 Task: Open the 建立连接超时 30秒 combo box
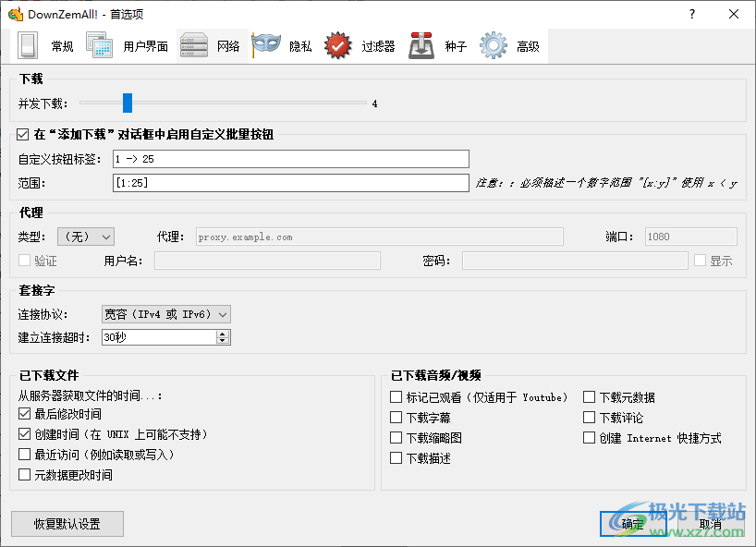[165, 337]
